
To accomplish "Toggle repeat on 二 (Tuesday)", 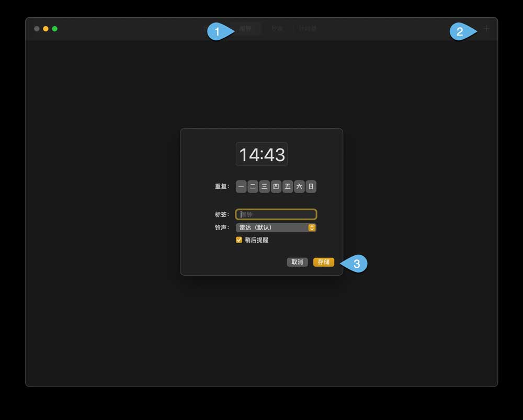I will point(253,187).
